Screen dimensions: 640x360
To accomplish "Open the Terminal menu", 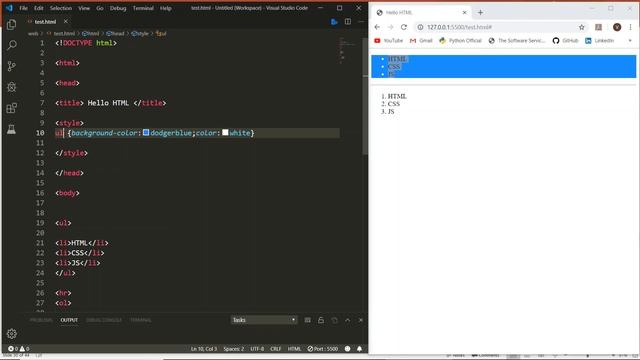I will [143, 8].
